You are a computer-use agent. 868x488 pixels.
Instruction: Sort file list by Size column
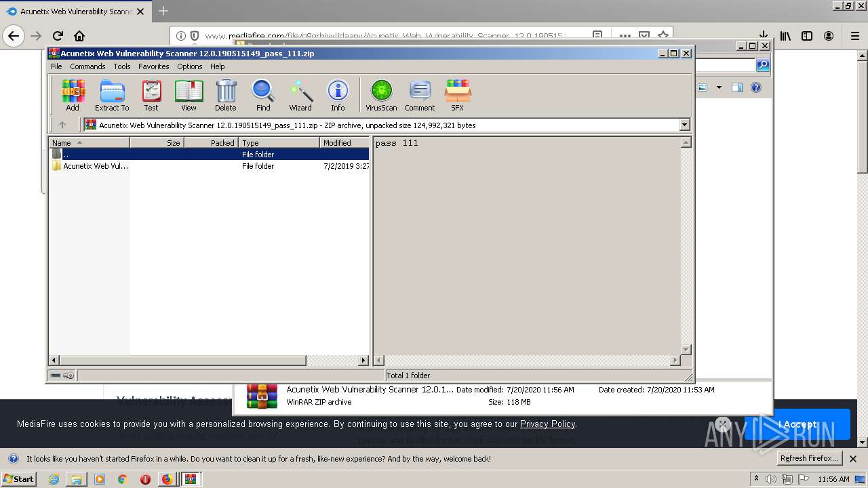click(x=157, y=142)
